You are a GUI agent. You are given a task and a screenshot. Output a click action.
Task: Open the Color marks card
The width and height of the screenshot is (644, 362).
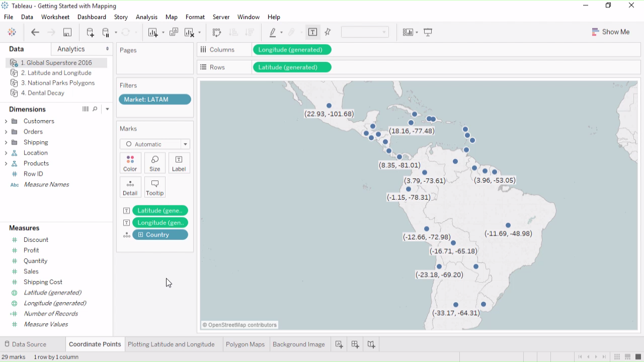[x=130, y=163]
